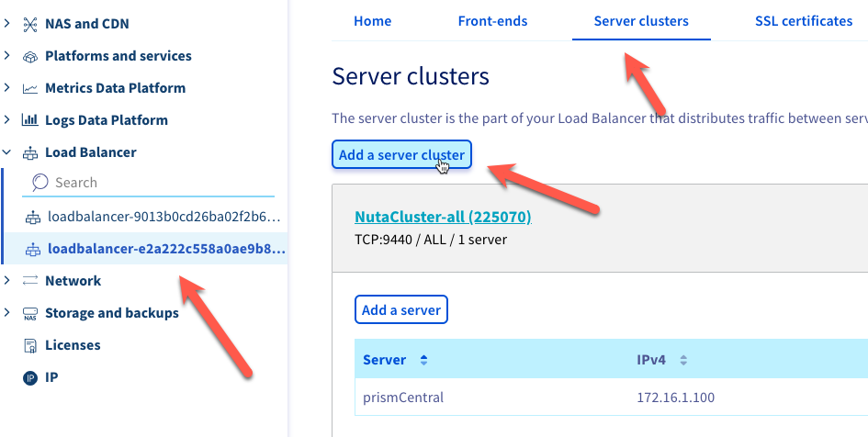The height and width of the screenshot is (437, 868).
Task: Expand the Network section
Action: 6,280
